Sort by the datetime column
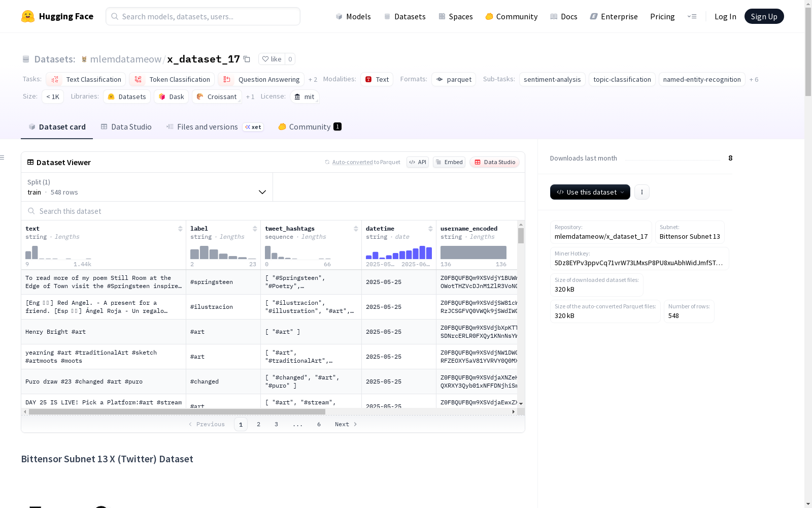This screenshot has width=812, height=508. pos(430,229)
